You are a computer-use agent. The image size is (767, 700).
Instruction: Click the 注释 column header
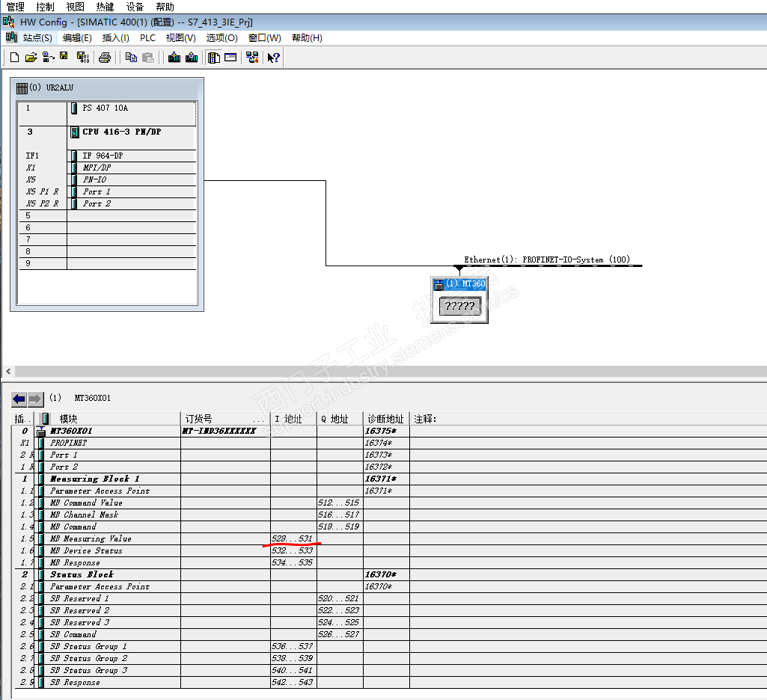click(587, 419)
